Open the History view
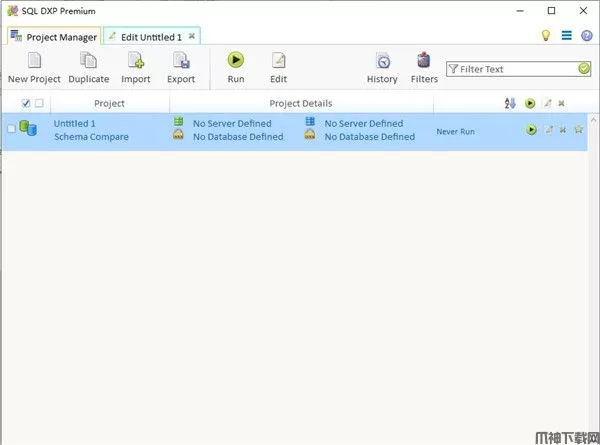Viewport: 600px width, 445px height. (382, 68)
